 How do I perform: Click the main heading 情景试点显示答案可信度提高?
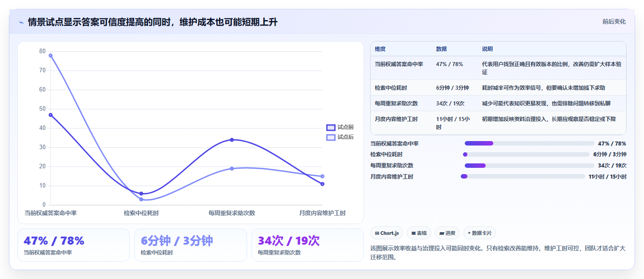pyautogui.click(x=153, y=22)
